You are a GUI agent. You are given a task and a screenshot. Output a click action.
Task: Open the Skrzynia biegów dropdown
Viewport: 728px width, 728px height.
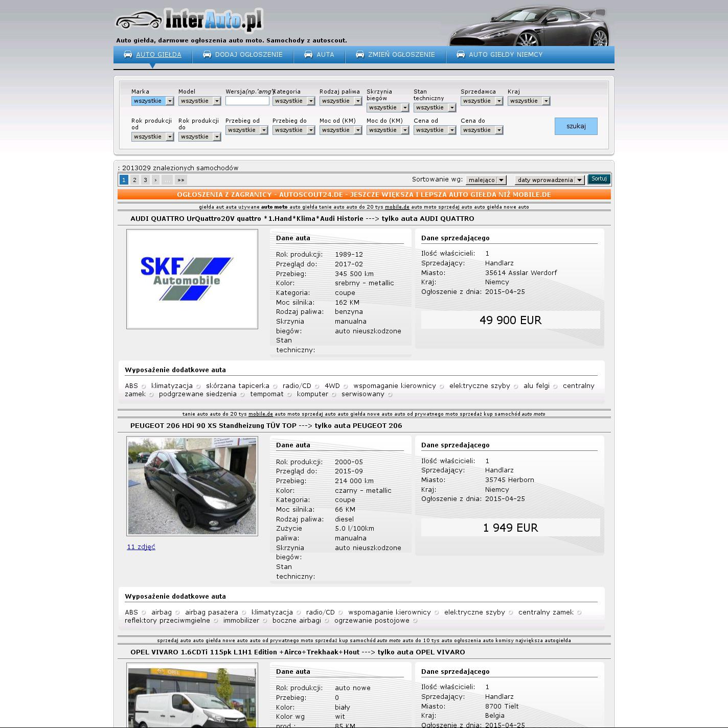(388, 108)
